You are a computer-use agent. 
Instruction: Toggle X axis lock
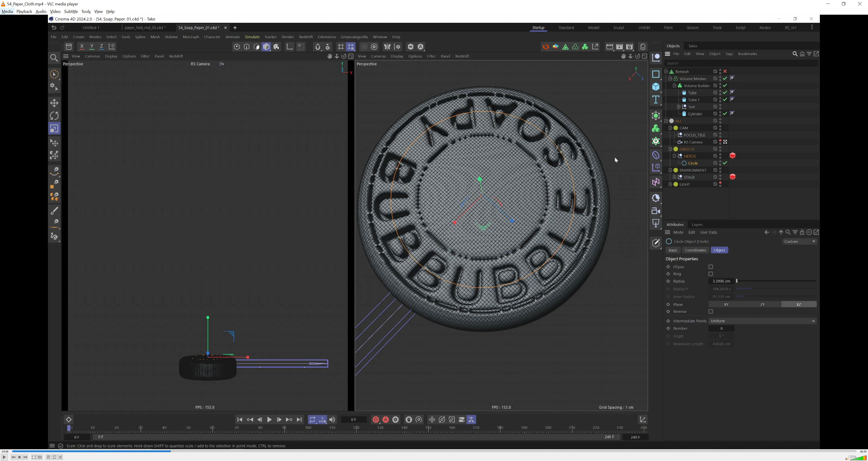tap(82, 47)
